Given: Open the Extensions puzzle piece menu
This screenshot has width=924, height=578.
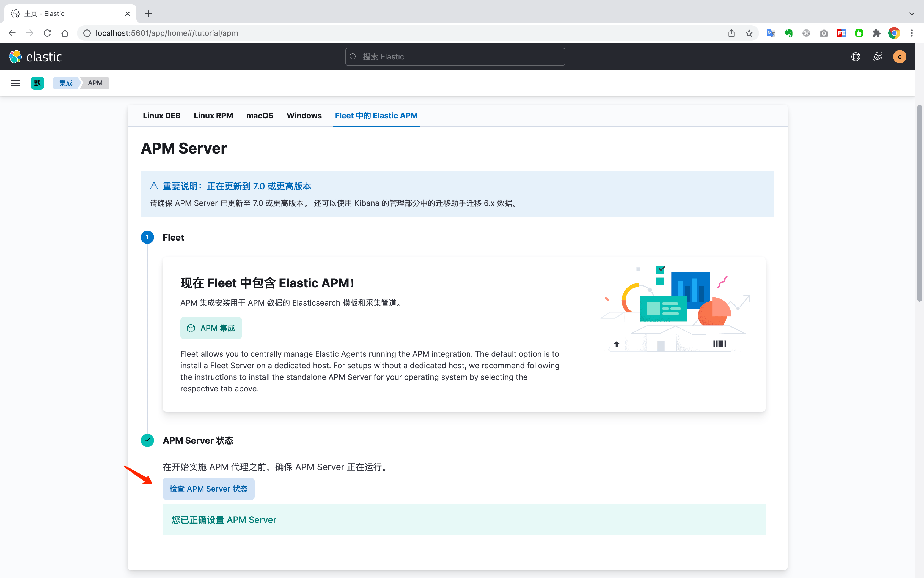Looking at the screenshot, I should pos(877,33).
